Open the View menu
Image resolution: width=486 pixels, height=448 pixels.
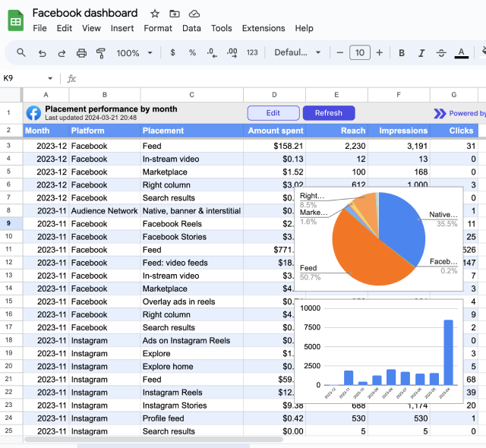pyautogui.click(x=91, y=28)
